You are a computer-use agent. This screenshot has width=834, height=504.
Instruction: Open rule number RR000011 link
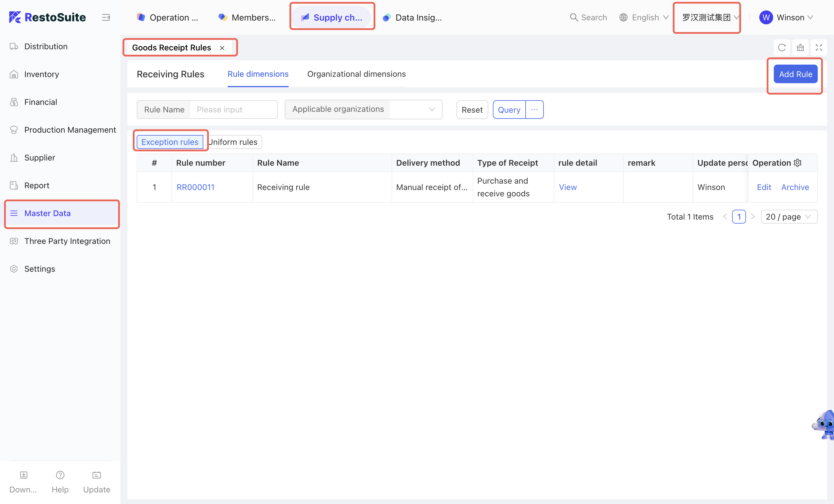pos(195,187)
